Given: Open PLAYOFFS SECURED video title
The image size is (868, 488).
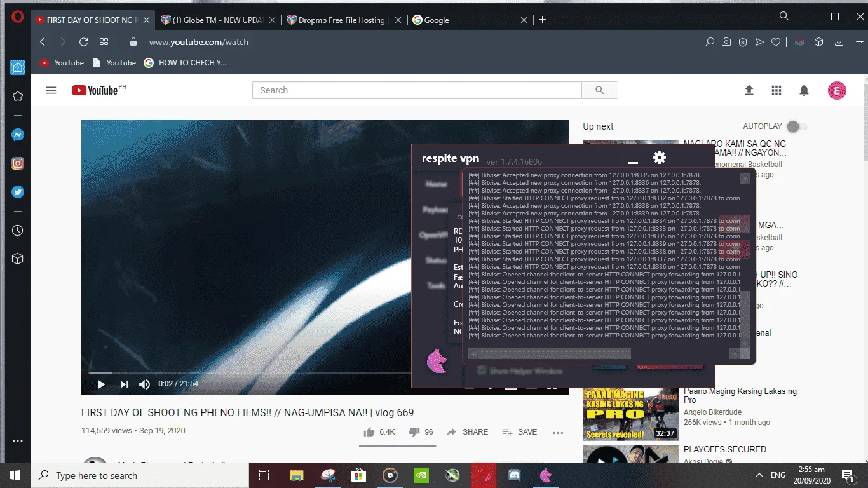Looking at the screenshot, I should (x=725, y=449).
